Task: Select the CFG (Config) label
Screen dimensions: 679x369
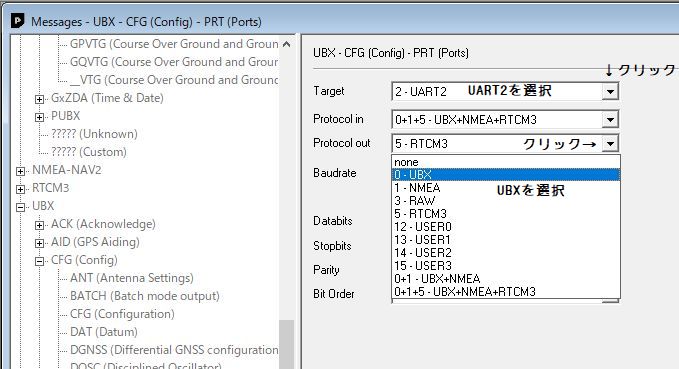Action: click(x=84, y=260)
